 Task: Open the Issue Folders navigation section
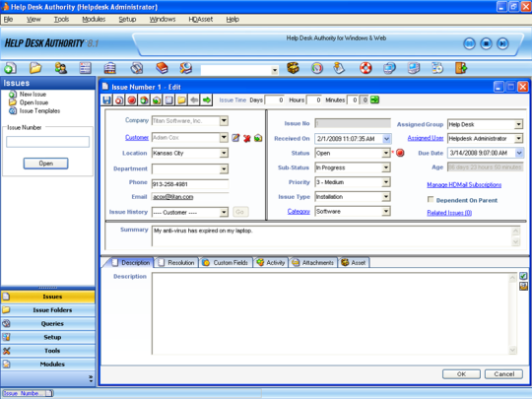pos(48,310)
